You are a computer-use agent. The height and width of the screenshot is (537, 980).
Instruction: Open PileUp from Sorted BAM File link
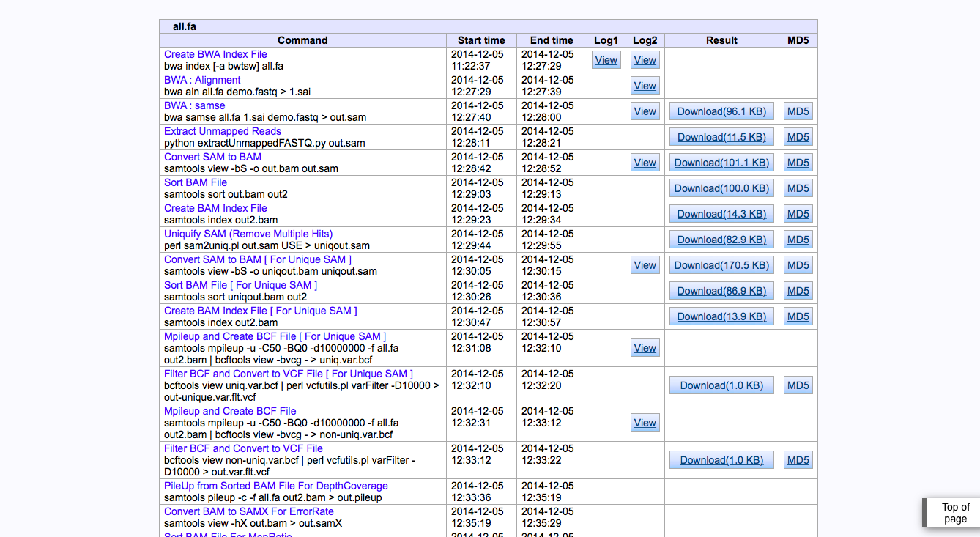275,486
